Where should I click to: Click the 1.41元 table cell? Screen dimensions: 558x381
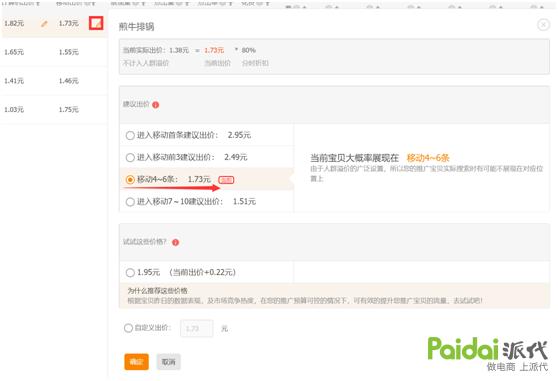point(14,81)
